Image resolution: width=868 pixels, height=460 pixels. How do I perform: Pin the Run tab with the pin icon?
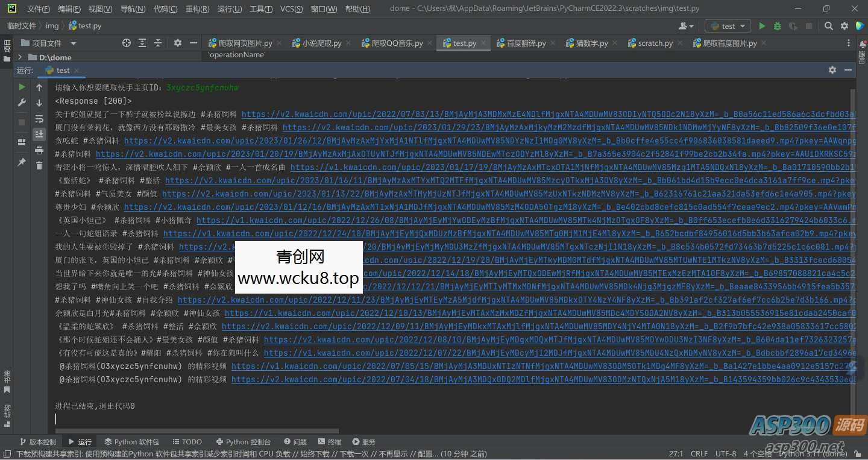(x=22, y=162)
